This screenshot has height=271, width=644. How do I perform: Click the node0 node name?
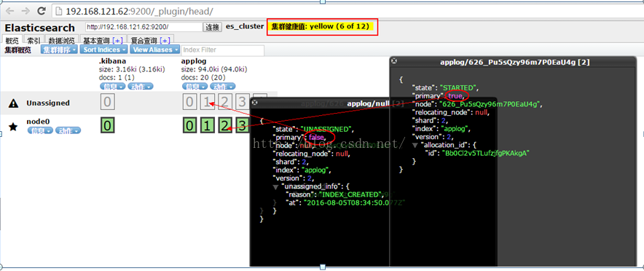pos(38,122)
